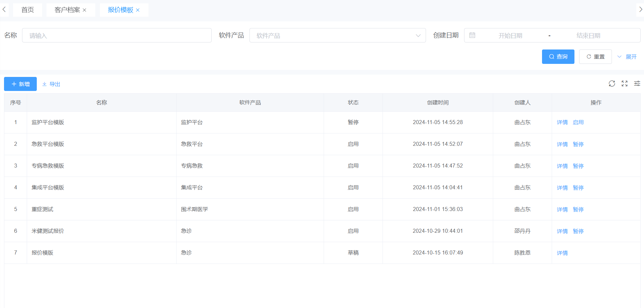Close the 客户档案 tab
Screen dimensions: 644x308
coord(85,10)
